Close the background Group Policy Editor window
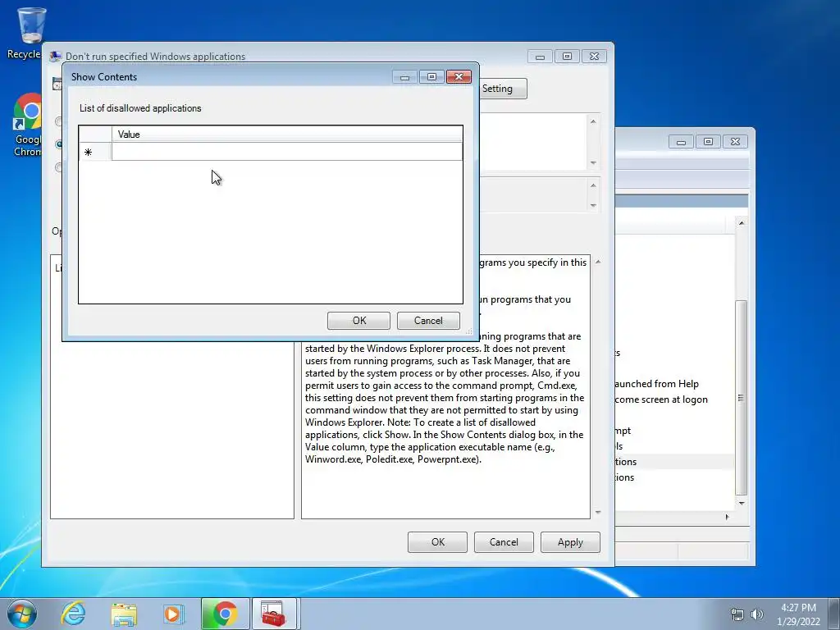 coord(735,142)
